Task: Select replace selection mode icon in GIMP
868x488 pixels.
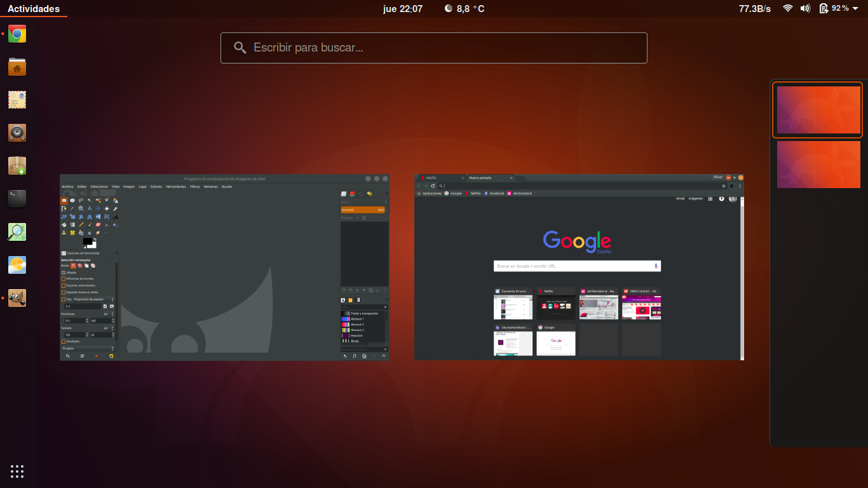Action: [x=73, y=265]
